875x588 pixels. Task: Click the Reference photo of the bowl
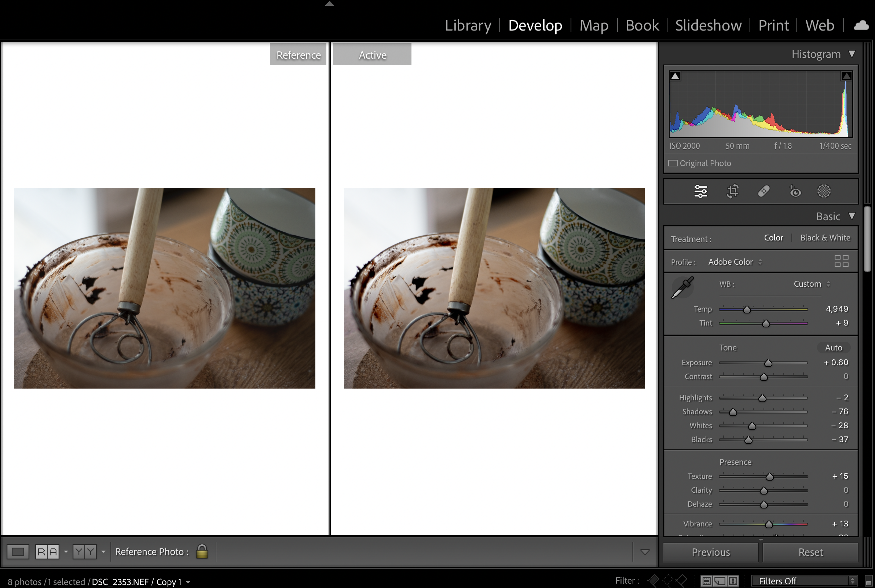(x=165, y=288)
